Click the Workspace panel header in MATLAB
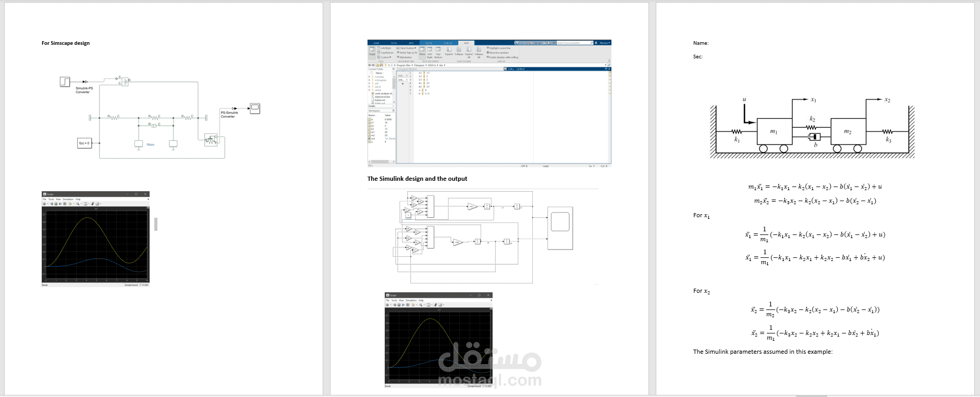This screenshot has width=980, height=397. coord(382,110)
